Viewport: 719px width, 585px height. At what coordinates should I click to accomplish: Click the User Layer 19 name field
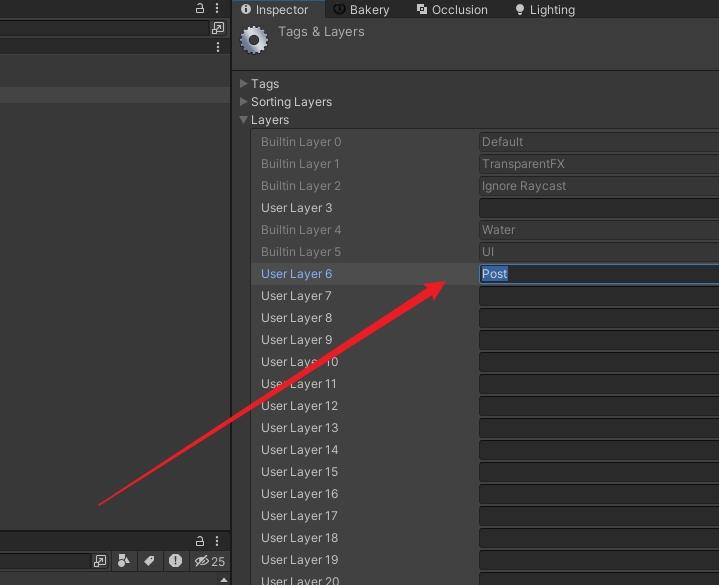pyautogui.click(x=599, y=560)
